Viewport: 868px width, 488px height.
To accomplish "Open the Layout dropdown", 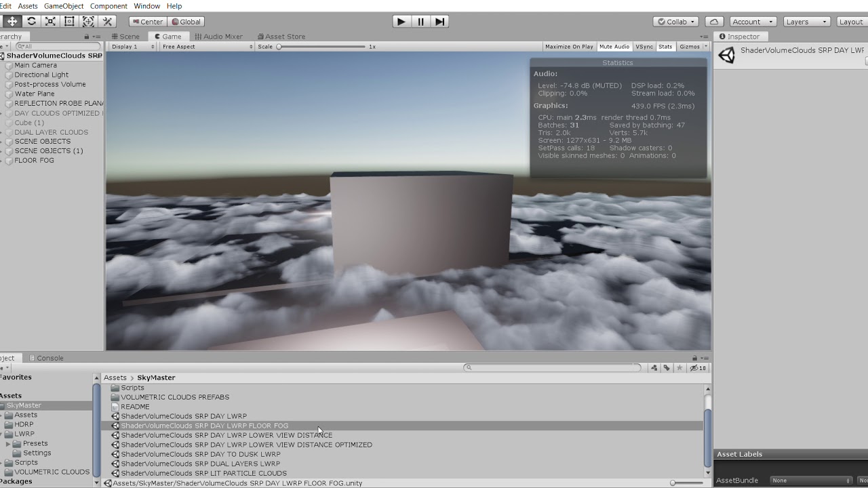I will pos(852,22).
